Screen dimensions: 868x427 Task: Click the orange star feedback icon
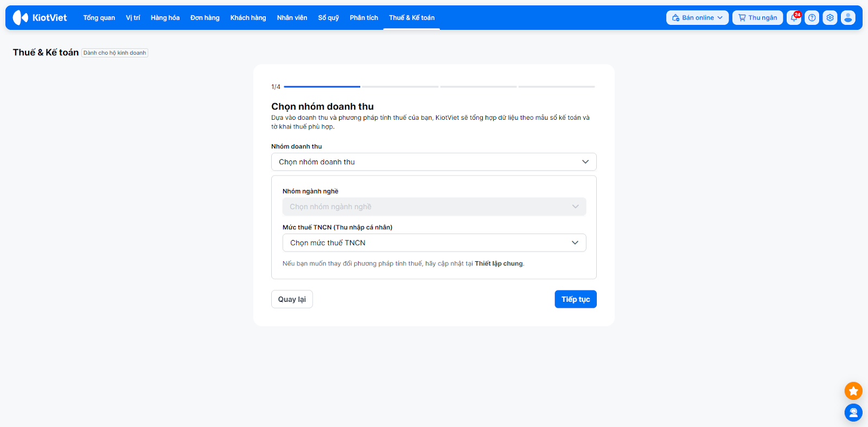(853, 391)
